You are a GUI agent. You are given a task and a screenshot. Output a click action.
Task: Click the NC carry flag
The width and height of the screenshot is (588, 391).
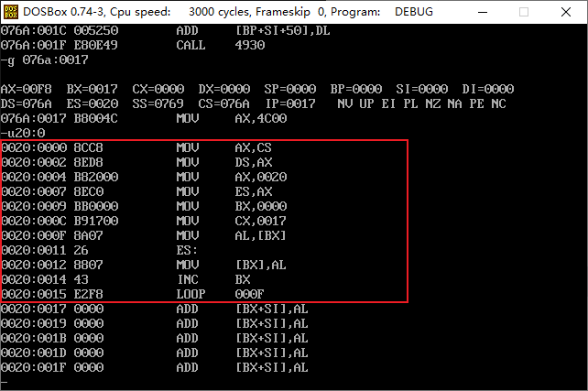click(499, 103)
